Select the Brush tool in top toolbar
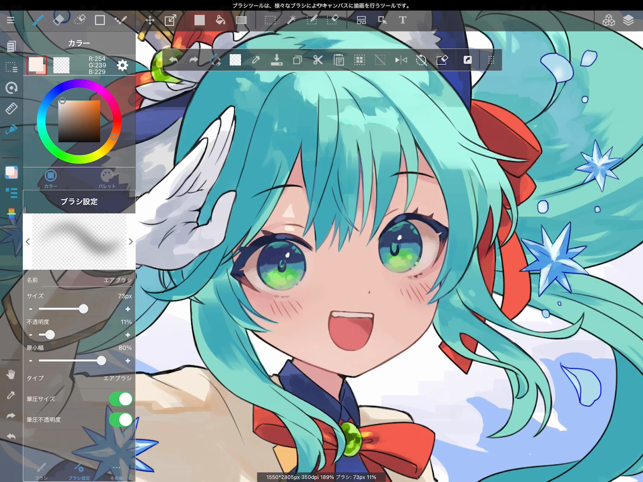Screen dimensions: 643x482 pos(39,20)
